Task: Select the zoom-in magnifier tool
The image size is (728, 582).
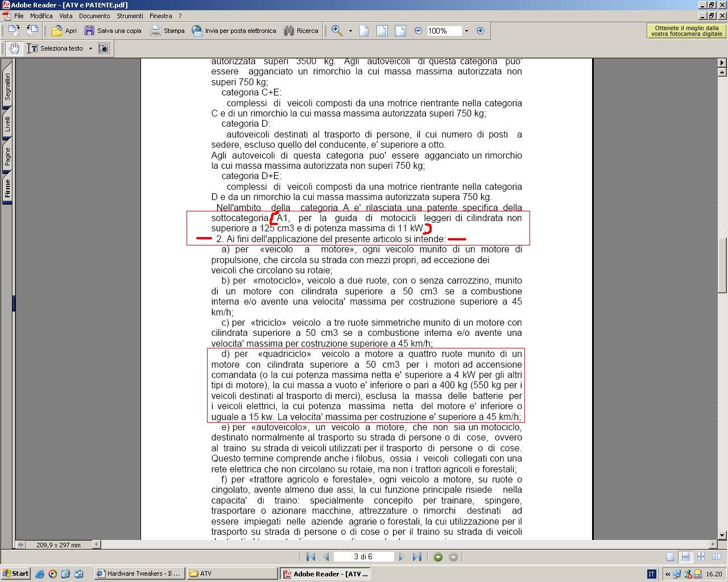Action: click(337, 31)
